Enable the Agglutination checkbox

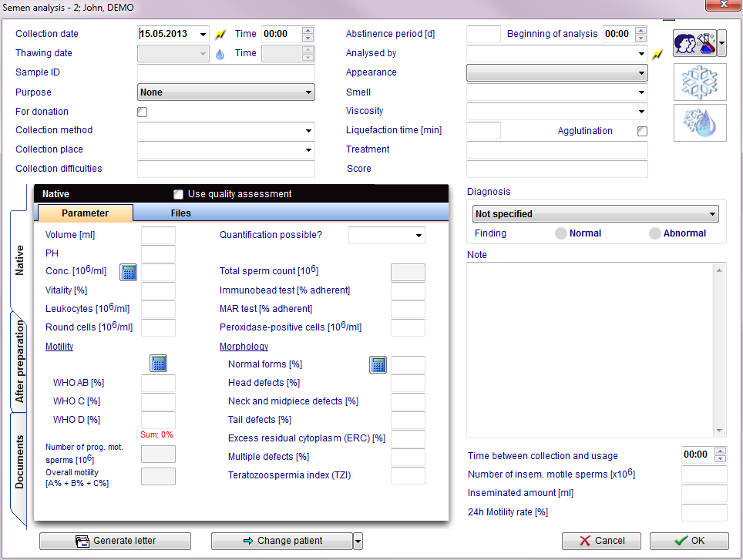(642, 131)
